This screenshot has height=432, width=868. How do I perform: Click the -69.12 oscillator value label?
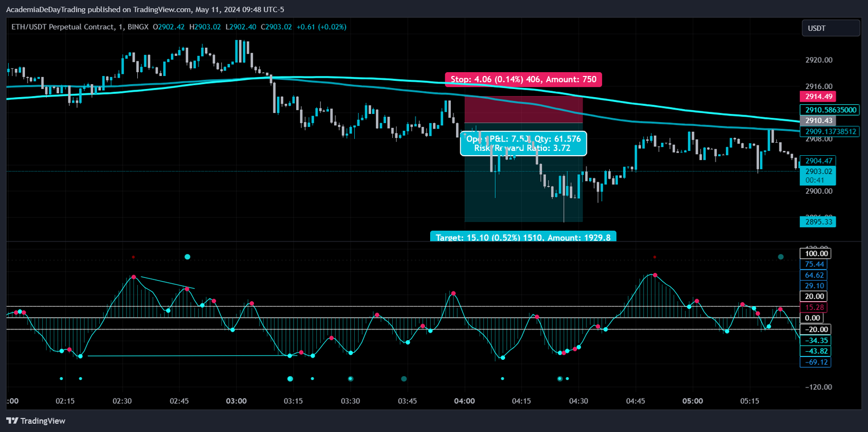815,362
